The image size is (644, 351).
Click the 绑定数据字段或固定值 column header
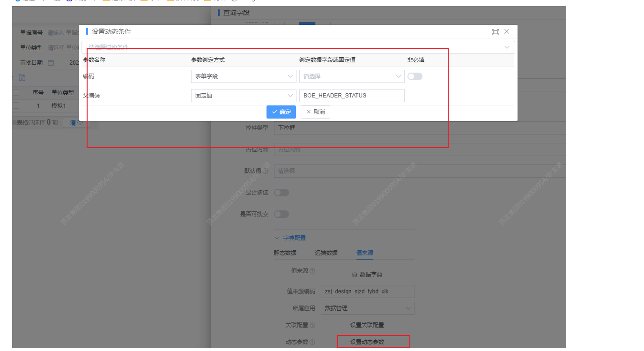pyautogui.click(x=327, y=60)
